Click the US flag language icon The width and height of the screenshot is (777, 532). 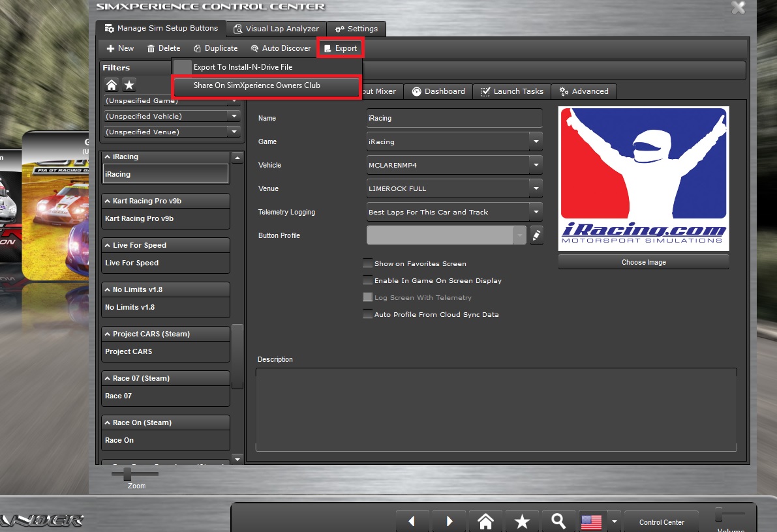pos(592,522)
